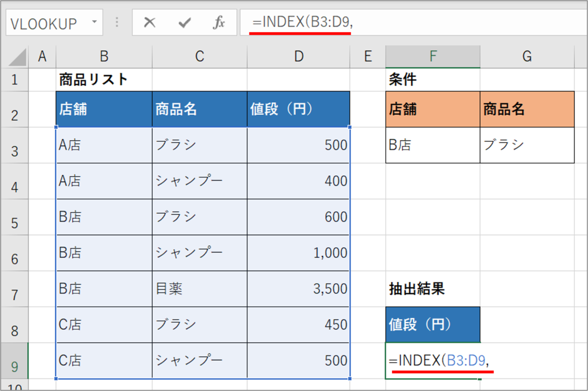Click the 値段（円） header in column D
The width and height of the screenshot is (588, 391).
click(298, 109)
